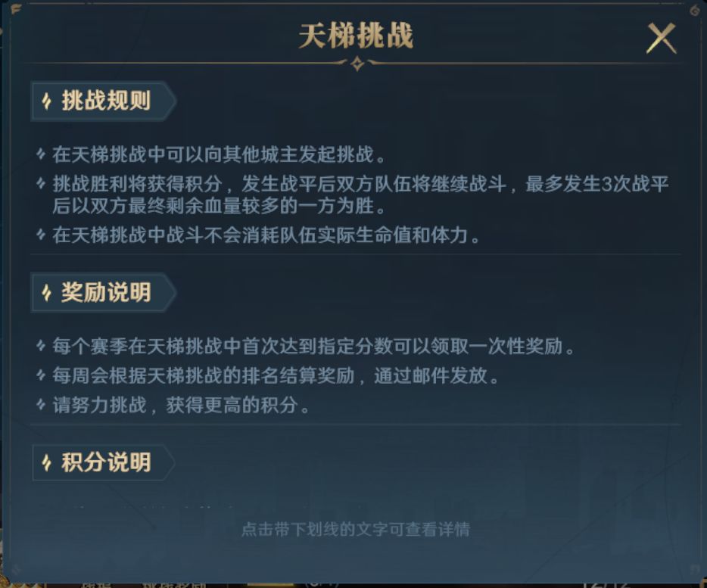The width and height of the screenshot is (707, 588).
Task: Click bullet icon beside 在天梯挑战中可以向其他城主发起挑战
Action: click(41, 154)
